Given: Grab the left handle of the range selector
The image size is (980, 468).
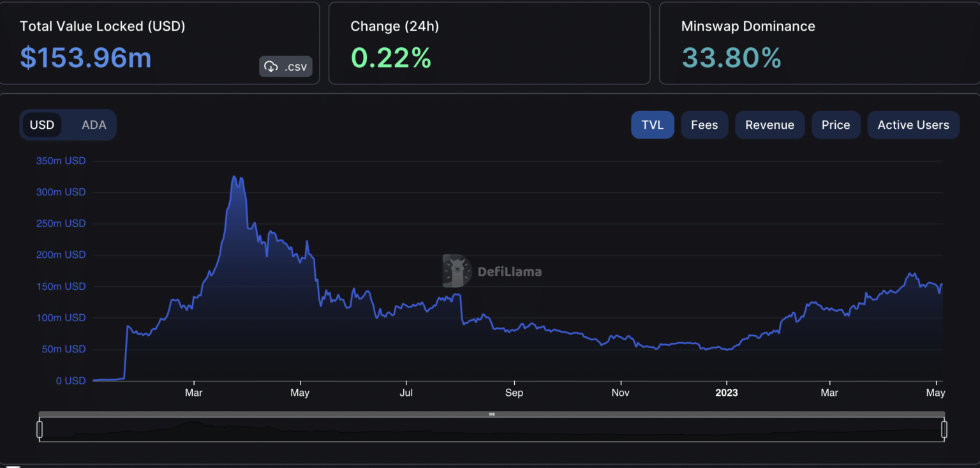Looking at the screenshot, I should pyautogui.click(x=40, y=430).
